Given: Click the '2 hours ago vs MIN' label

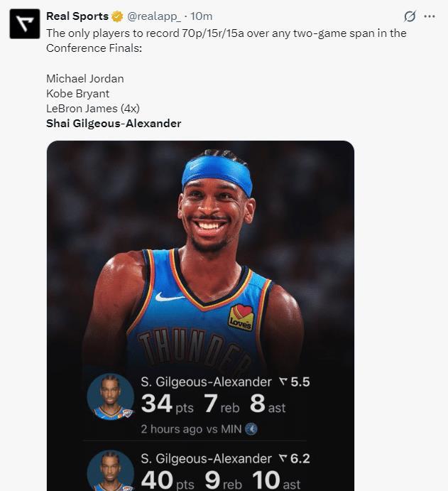Looking at the screenshot, I should point(191,429).
